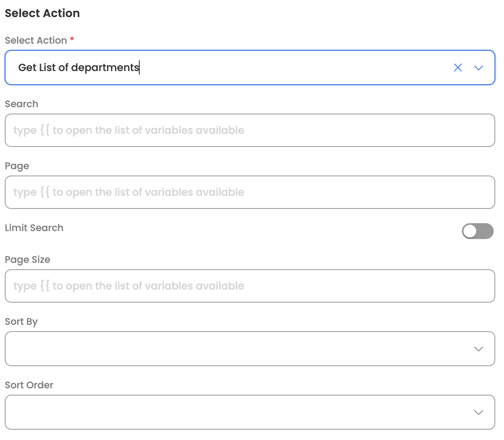The image size is (504, 440).
Task: Focus the Page input field
Action: tap(250, 192)
